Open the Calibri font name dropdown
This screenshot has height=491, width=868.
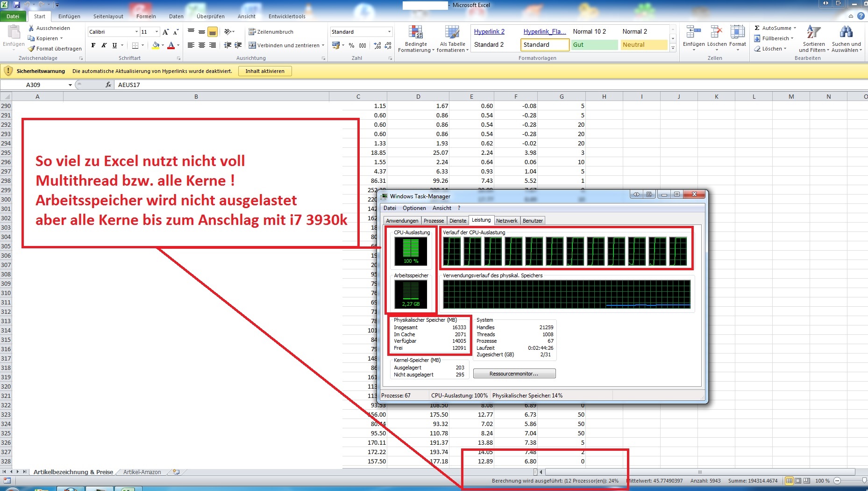pyautogui.click(x=136, y=32)
